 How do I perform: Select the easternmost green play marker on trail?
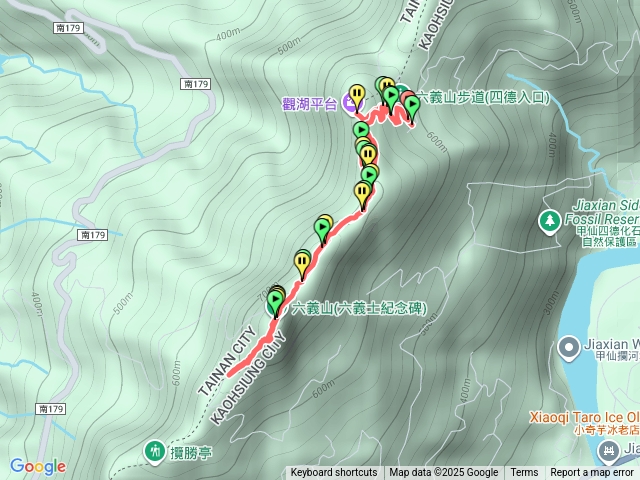pyautogui.click(x=413, y=109)
